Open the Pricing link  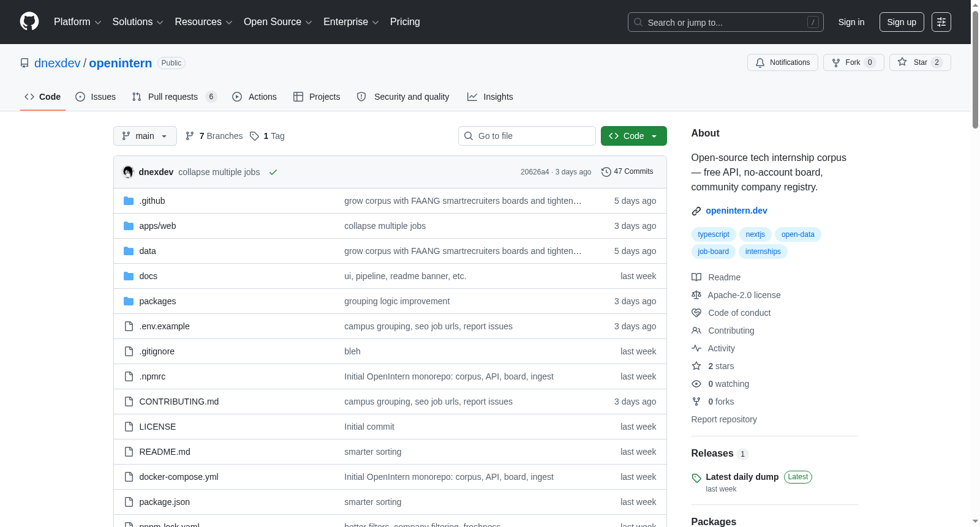click(x=405, y=22)
